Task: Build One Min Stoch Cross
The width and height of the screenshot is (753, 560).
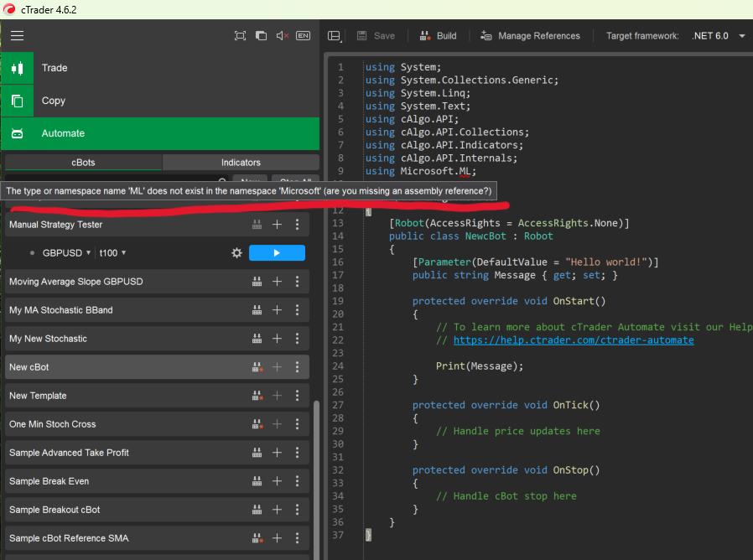Action: (257, 424)
